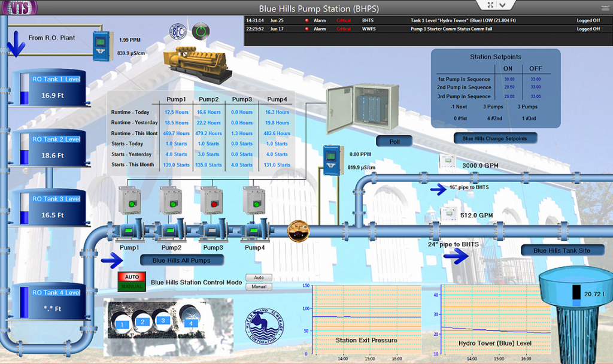Click the Auto station control mode button
The height and width of the screenshot is (364, 613).
[x=259, y=277]
